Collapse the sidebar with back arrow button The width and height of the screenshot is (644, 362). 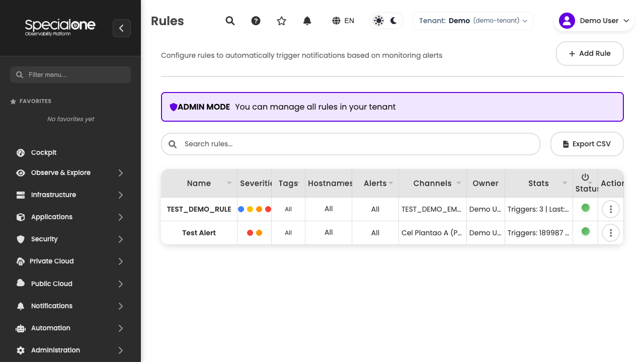pyautogui.click(x=122, y=28)
